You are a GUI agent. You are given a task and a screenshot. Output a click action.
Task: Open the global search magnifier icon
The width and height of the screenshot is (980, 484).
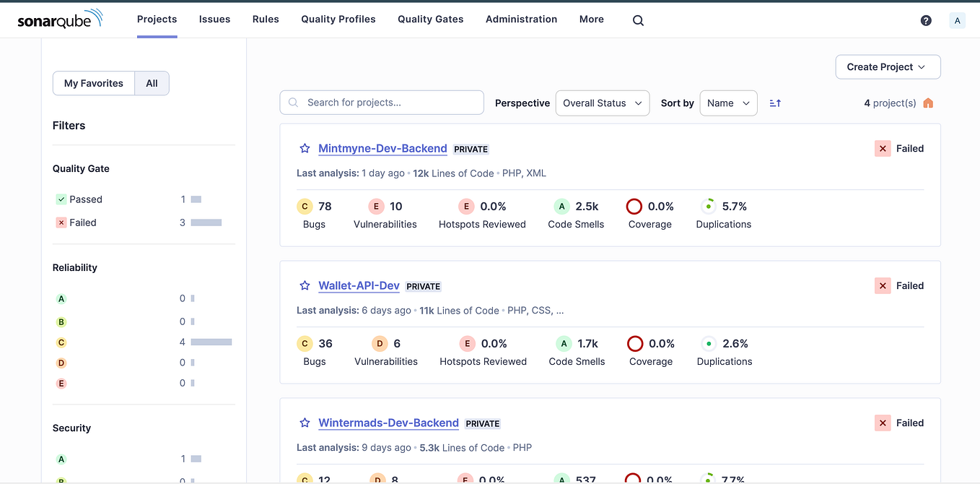[x=638, y=20]
